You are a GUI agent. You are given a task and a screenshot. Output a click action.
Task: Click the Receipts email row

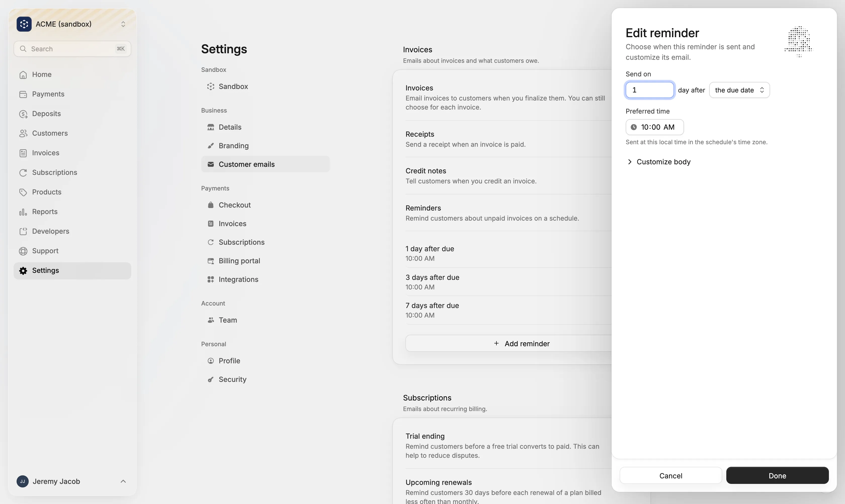point(508,139)
